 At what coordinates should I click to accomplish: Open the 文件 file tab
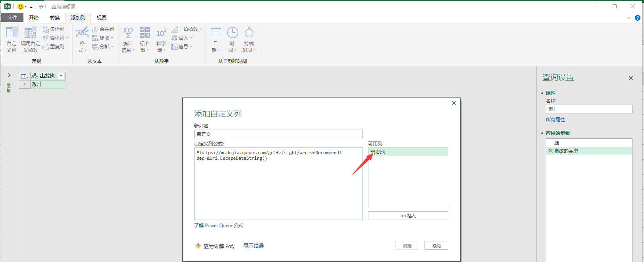[x=12, y=17]
